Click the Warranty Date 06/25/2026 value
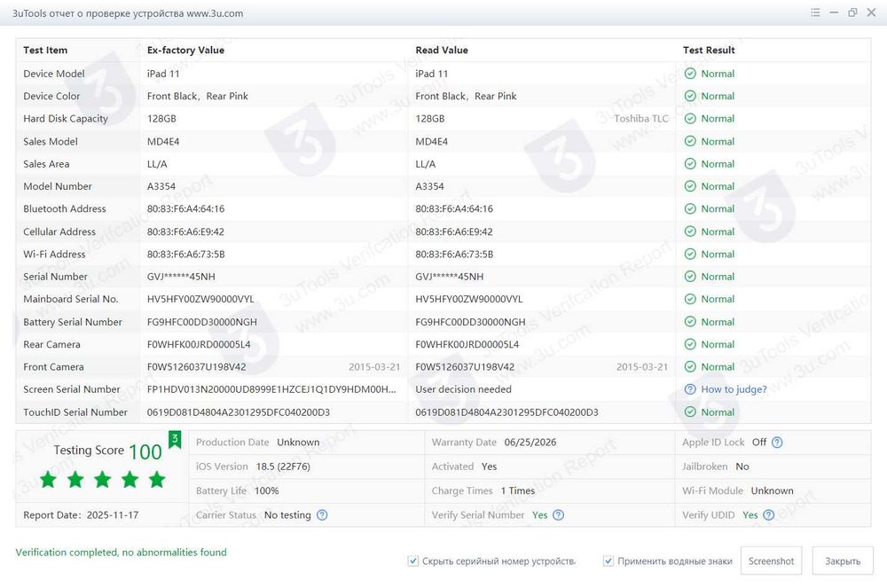Screen dimensions: 887x588 (x=530, y=443)
